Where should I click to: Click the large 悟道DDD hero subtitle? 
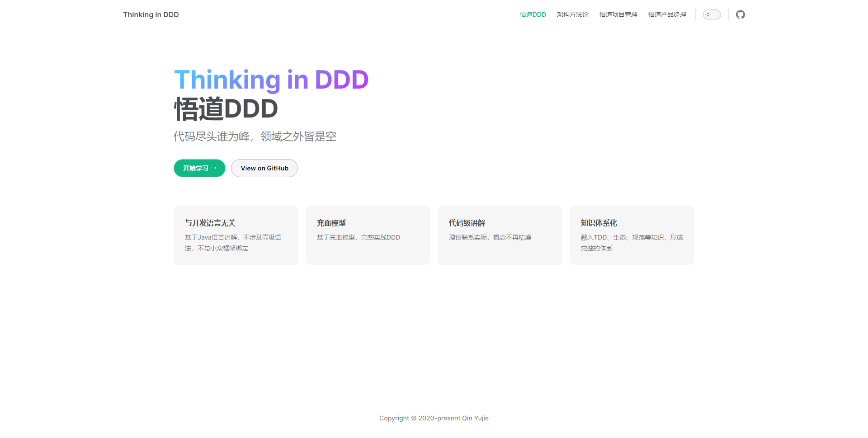pyautogui.click(x=226, y=109)
